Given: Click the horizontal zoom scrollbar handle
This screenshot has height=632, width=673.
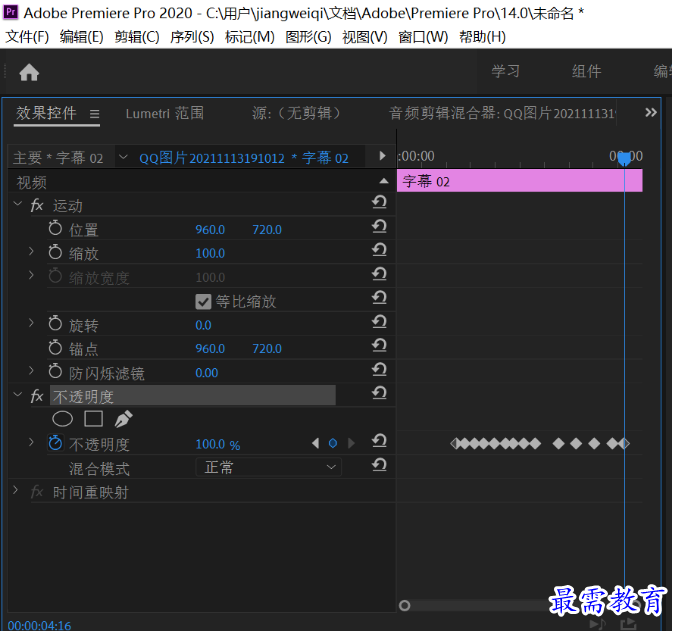Looking at the screenshot, I should pyautogui.click(x=404, y=605).
